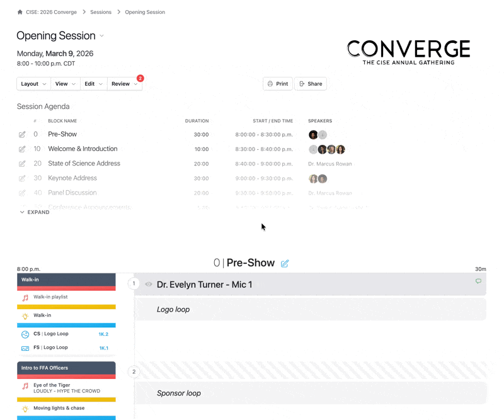The image size is (504, 420).
Task: Open the Opening Session title dropdown arrow
Action: [x=102, y=36]
